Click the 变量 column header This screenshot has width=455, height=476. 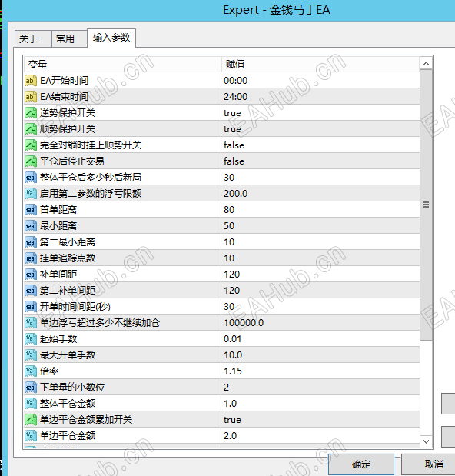coord(122,64)
